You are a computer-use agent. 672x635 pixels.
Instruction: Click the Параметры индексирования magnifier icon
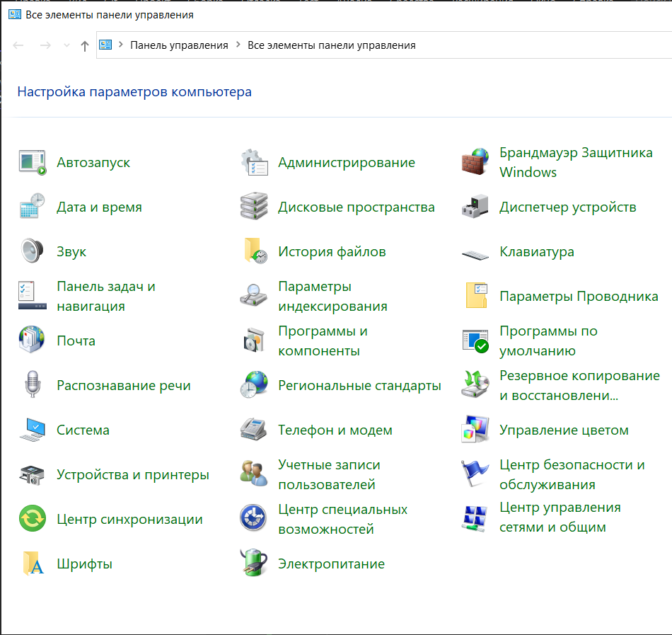coord(254,297)
